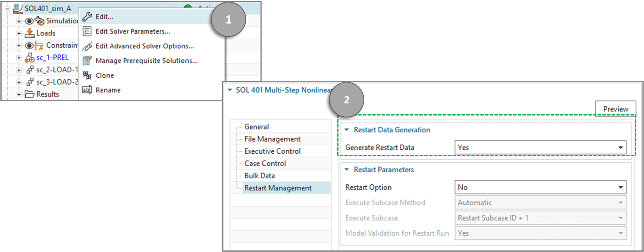Expand the Loads tree node

(x=19, y=33)
